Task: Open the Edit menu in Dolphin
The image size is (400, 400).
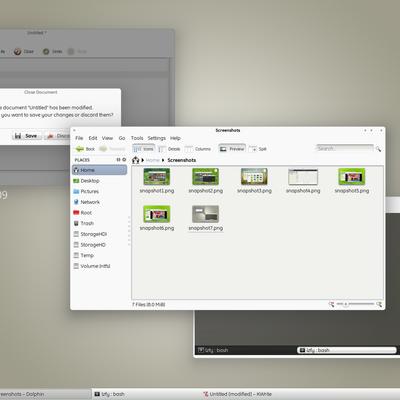Action: click(x=93, y=138)
